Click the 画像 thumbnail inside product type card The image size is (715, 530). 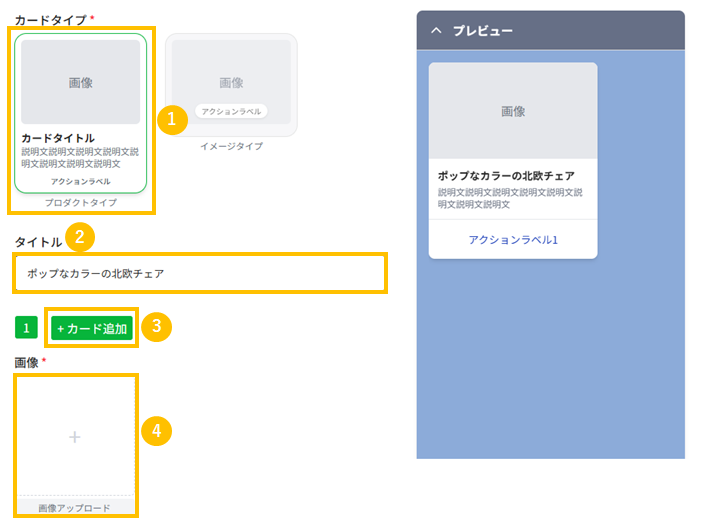tap(81, 82)
